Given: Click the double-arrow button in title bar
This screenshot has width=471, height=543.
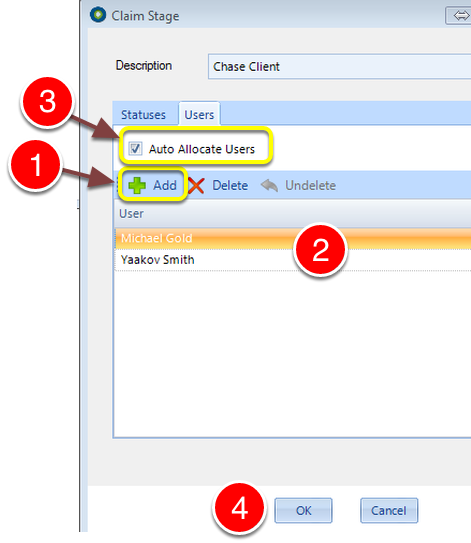Looking at the screenshot, I should tap(459, 16).
